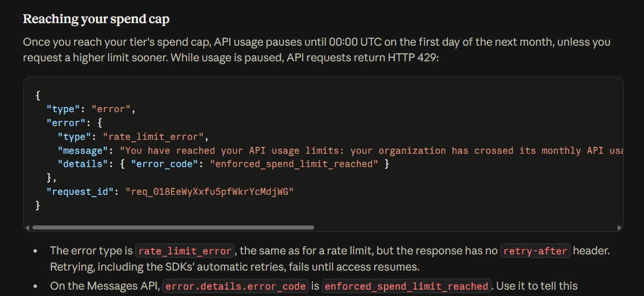Click the scrollbar's right arrow in code block
Image resolution: width=644 pixels, height=296 pixels.
coord(619,227)
